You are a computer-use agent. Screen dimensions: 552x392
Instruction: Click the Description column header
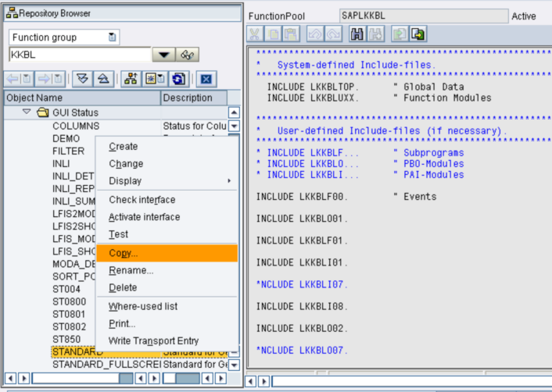(188, 98)
